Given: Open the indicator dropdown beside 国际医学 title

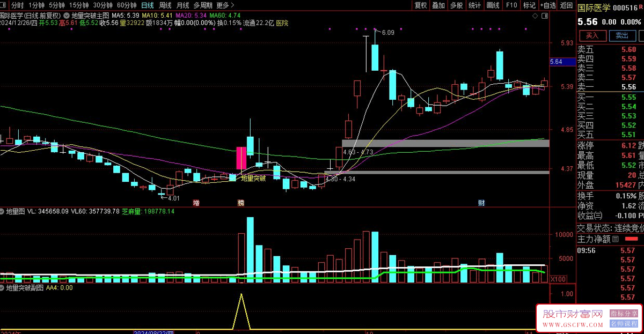Looking at the screenshot, I should tap(66, 16).
